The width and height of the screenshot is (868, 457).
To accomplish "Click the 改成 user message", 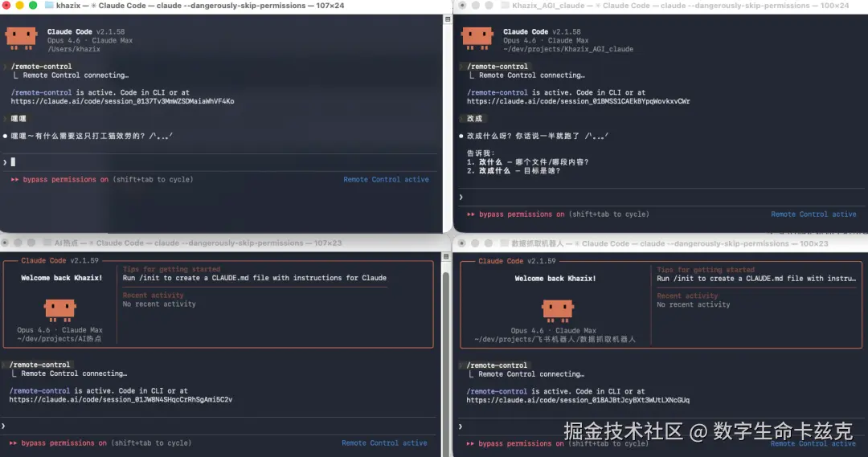I will coord(474,118).
